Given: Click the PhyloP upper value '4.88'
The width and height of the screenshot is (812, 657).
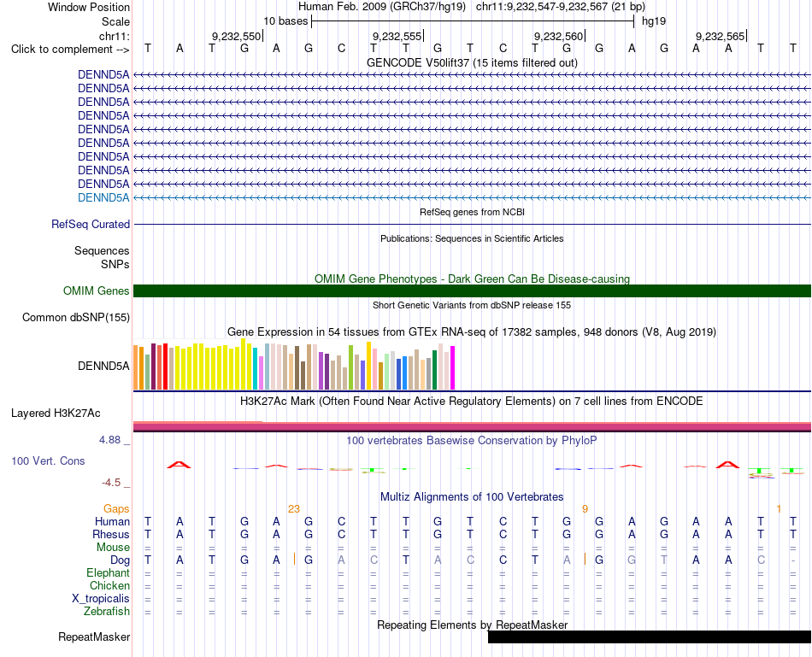Looking at the screenshot, I should click(x=109, y=440).
